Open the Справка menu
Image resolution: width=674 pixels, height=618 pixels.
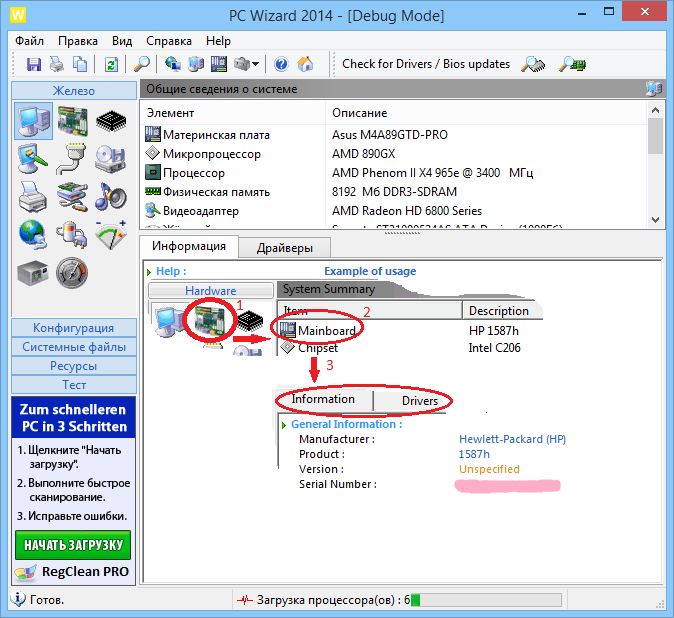[x=169, y=41]
